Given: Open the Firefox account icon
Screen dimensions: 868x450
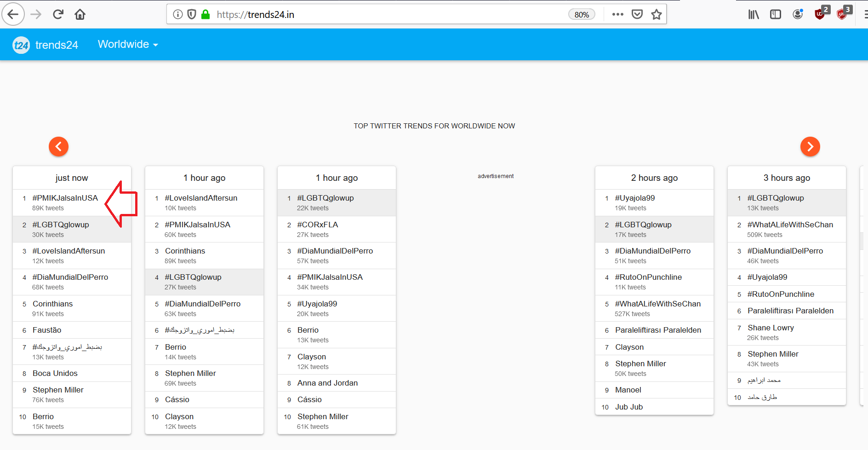Looking at the screenshot, I should point(798,14).
